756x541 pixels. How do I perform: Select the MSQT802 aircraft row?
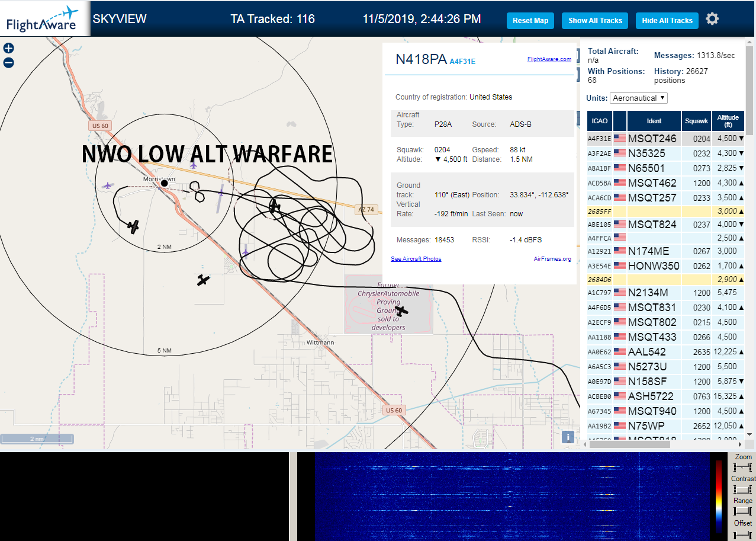tap(665, 322)
